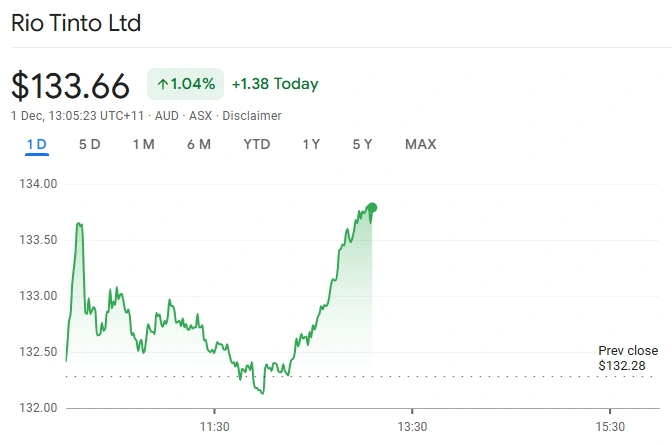Click the 134.00 price axis label

click(38, 184)
